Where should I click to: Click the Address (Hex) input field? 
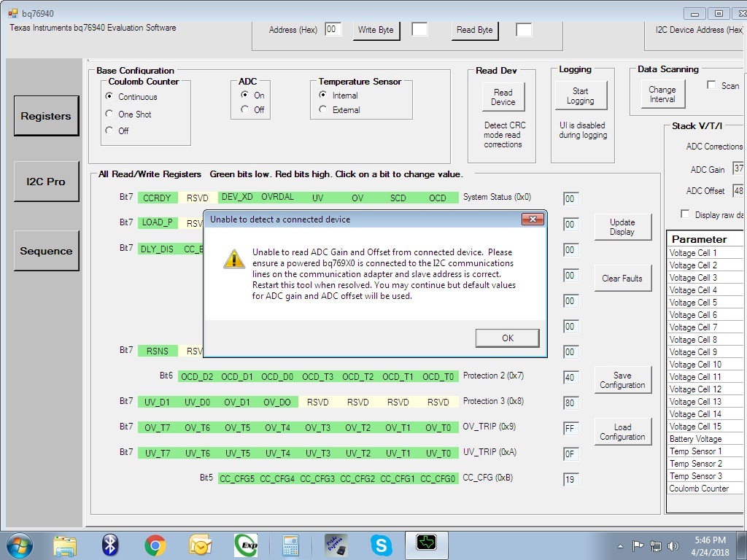click(333, 29)
